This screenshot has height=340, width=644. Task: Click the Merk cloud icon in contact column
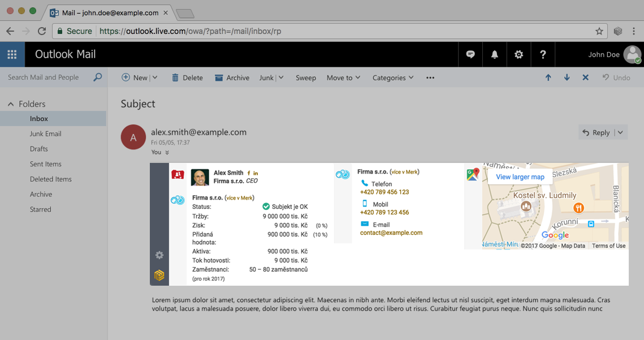(x=343, y=175)
